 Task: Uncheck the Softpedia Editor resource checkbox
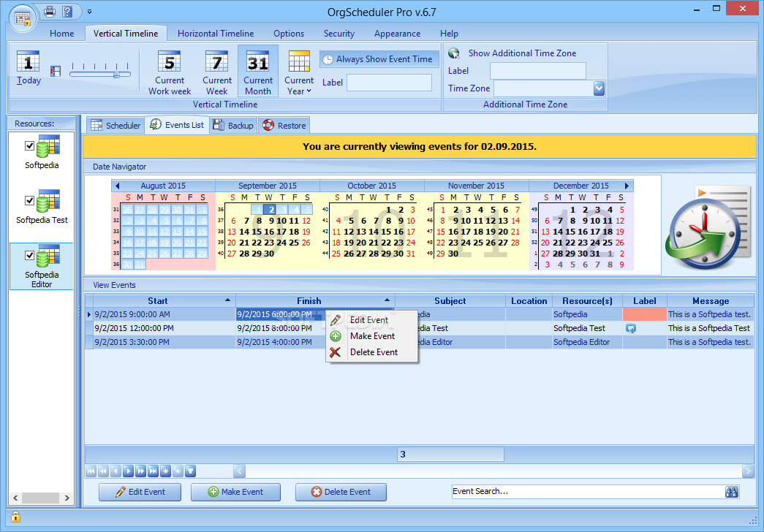tap(29, 255)
